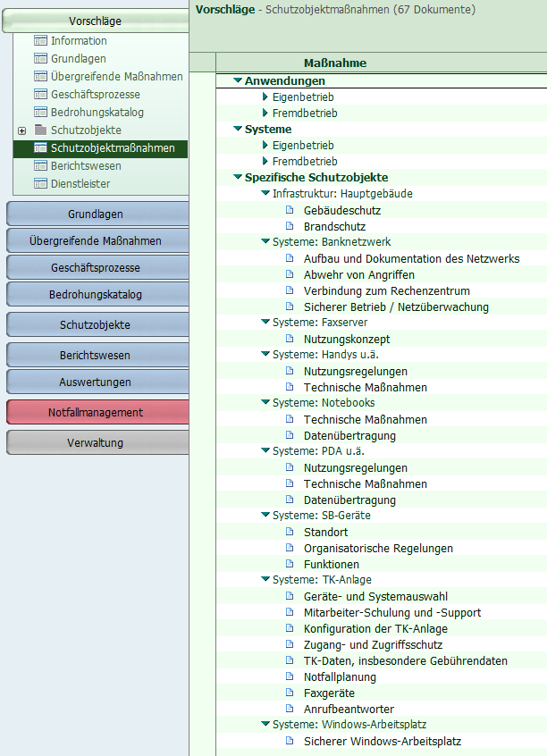The height and width of the screenshot is (756, 547).
Task: Click the Information view icon in sidebar
Action: 40,40
